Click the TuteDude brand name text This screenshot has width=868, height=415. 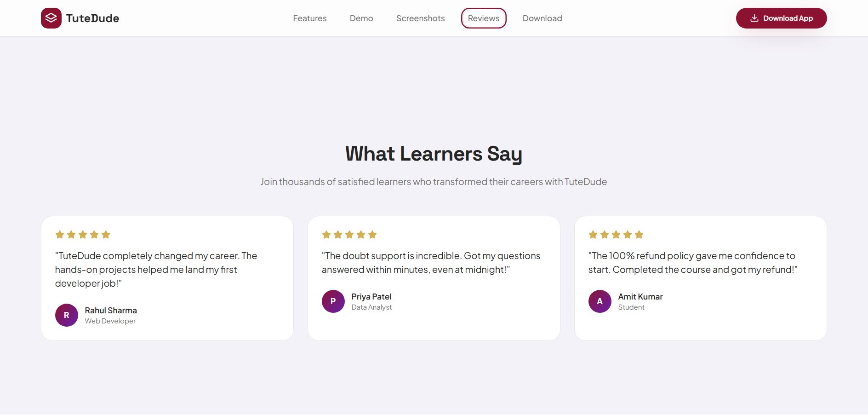(92, 18)
